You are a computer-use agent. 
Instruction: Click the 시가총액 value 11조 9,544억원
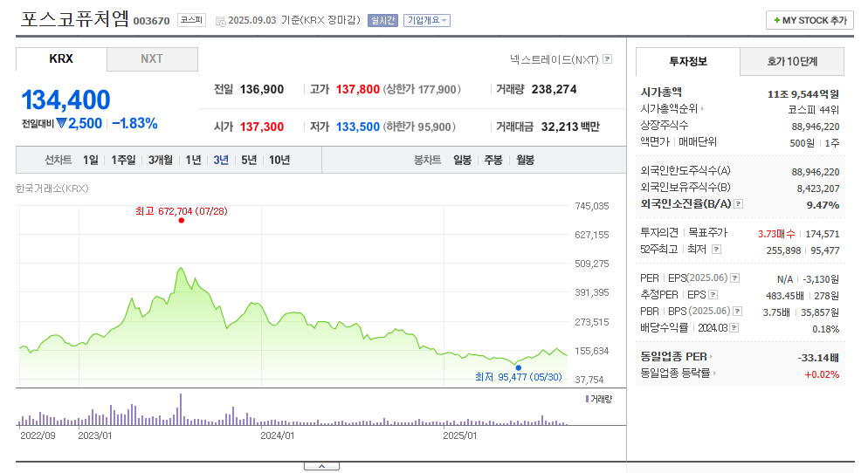click(x=803, y=94)
